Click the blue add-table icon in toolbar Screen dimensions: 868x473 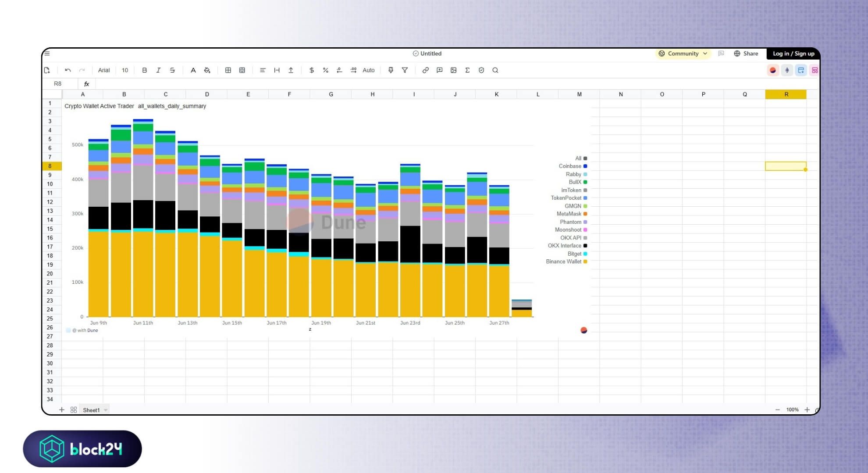(801, 70)
